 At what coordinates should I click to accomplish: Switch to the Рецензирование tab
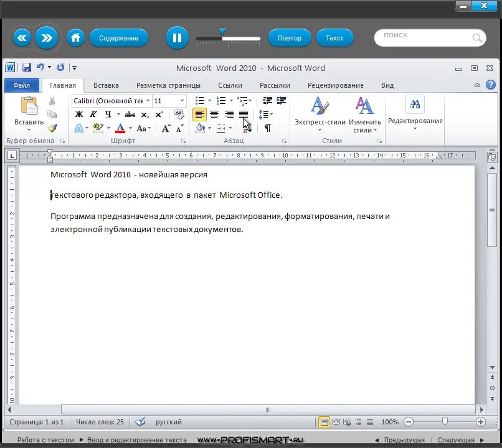pyautogui.click(x=336, y=85)
